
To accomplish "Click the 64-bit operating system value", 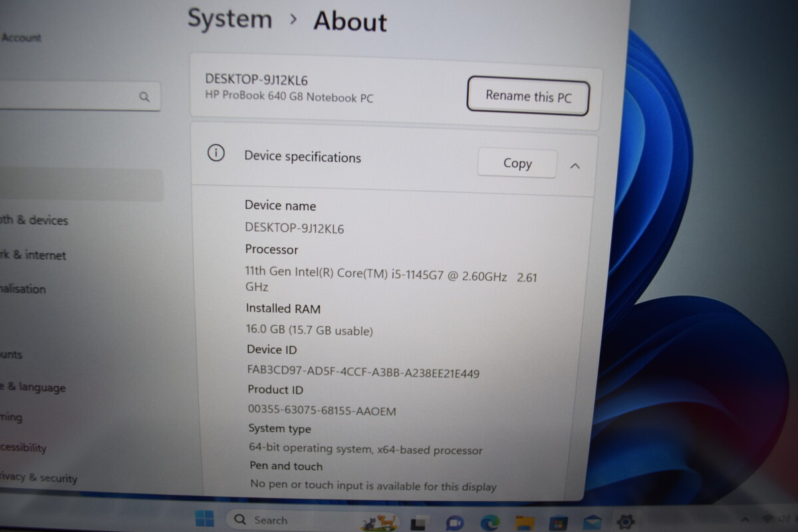I will [x=366, y=450].
